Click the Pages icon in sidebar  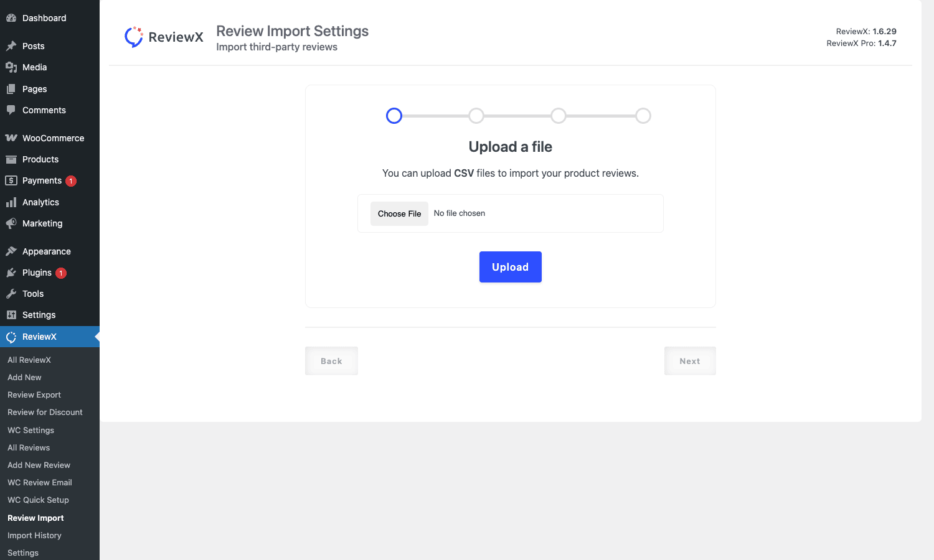[x=11, y=89]
